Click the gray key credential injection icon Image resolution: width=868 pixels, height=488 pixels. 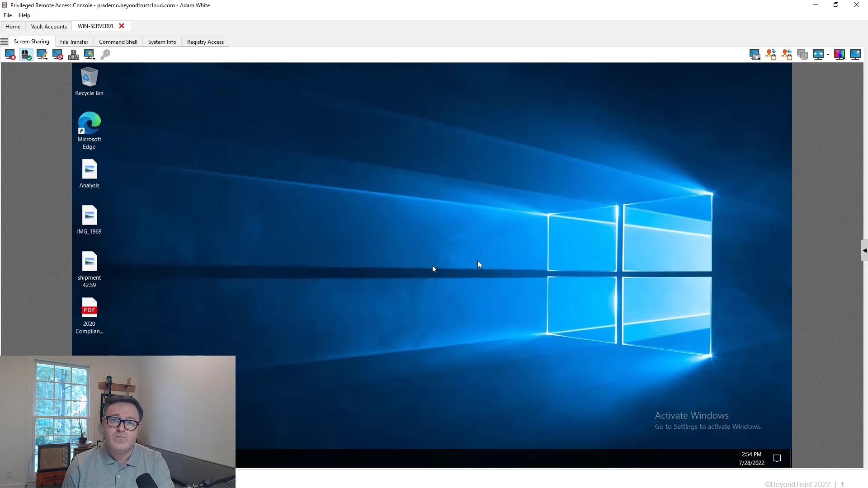tap(105, 55)
